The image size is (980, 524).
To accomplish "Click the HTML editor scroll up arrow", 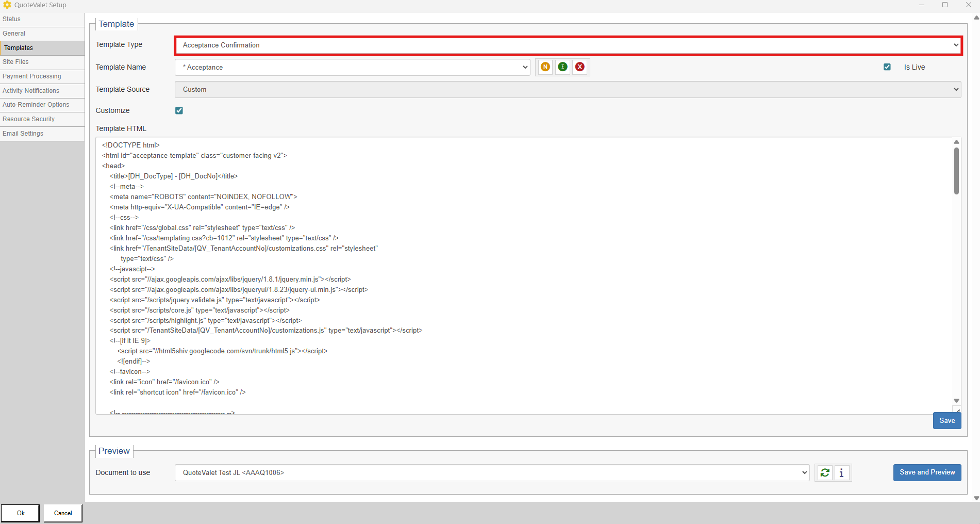I will point(956,142).
